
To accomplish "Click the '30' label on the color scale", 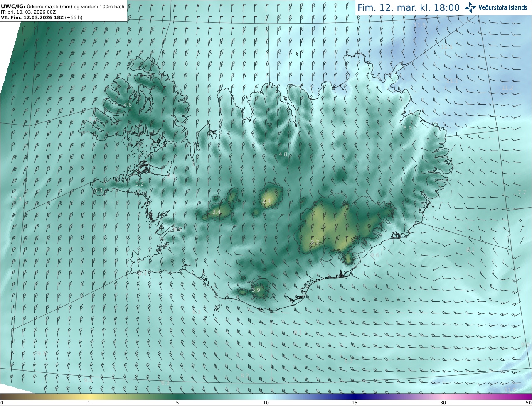I will click(443, 403).
